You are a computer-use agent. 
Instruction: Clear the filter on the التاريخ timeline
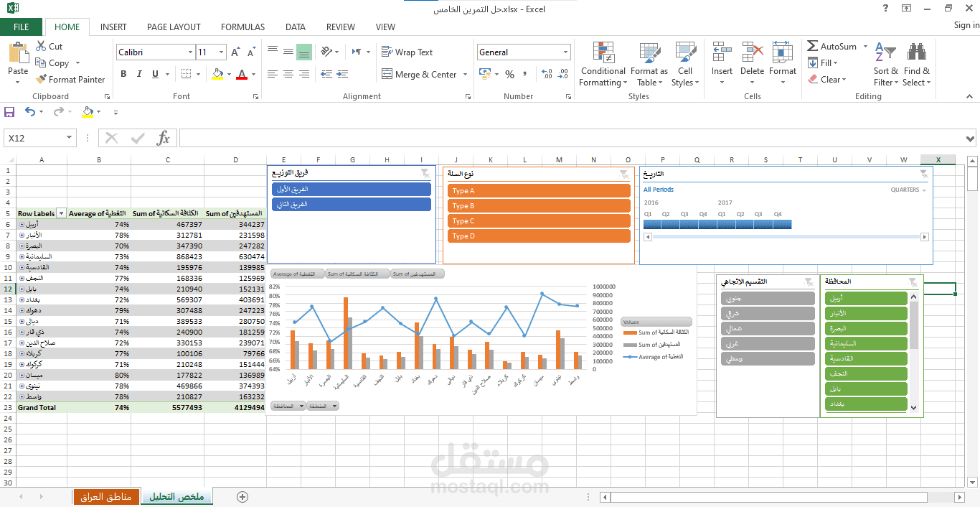[x=925, y=173]
